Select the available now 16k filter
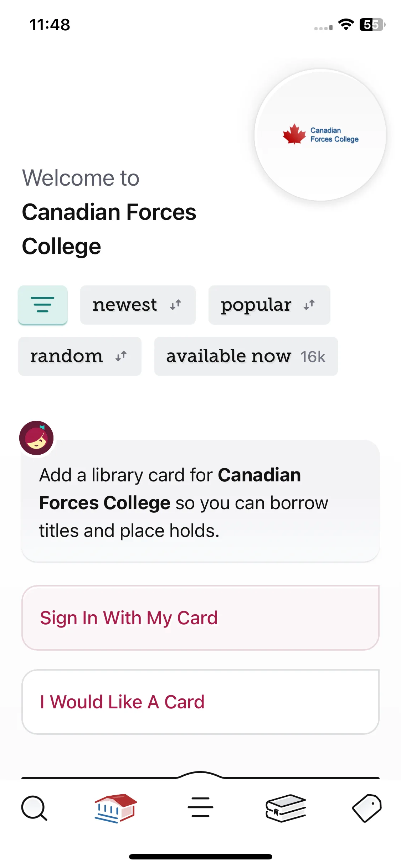401x868 pixels. 246,356
